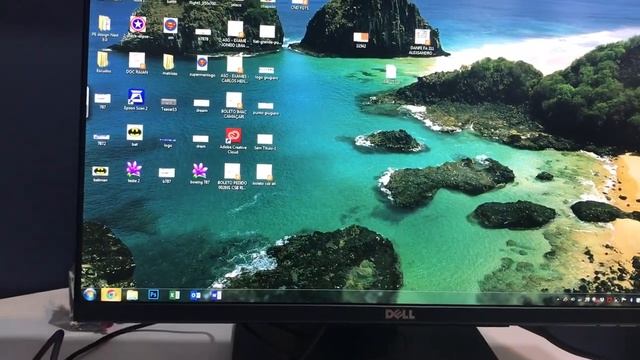This screenshot has height=360, width=640.
Task: Launch Photoshop from the taskbar
Action: click(x=153, y=295)
